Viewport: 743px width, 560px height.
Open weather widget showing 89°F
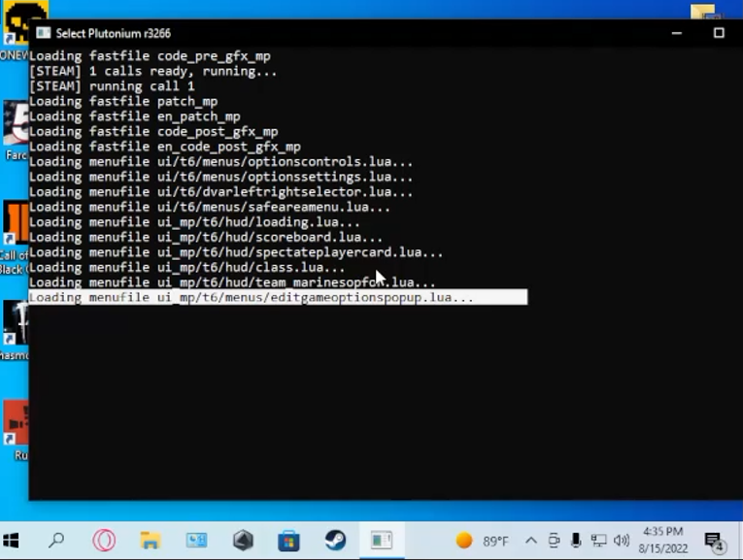tap(482, 541)
